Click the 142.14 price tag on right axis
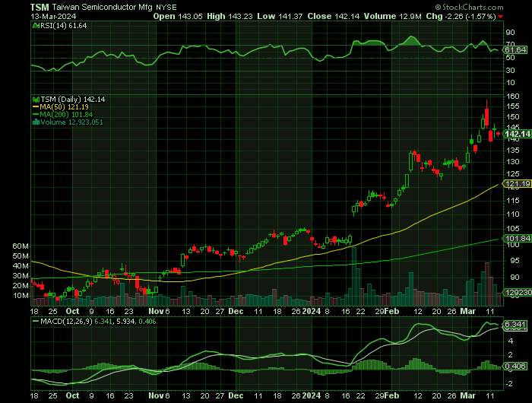The width and height of the screenshot is (532, 403). (x=517, y=134)
